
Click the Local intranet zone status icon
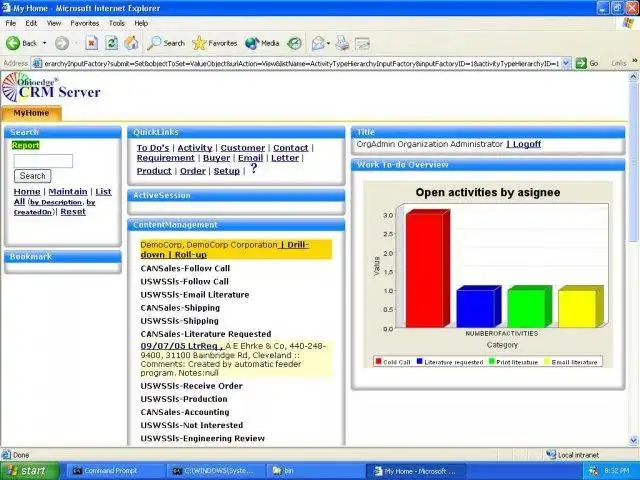coord(551,454)
